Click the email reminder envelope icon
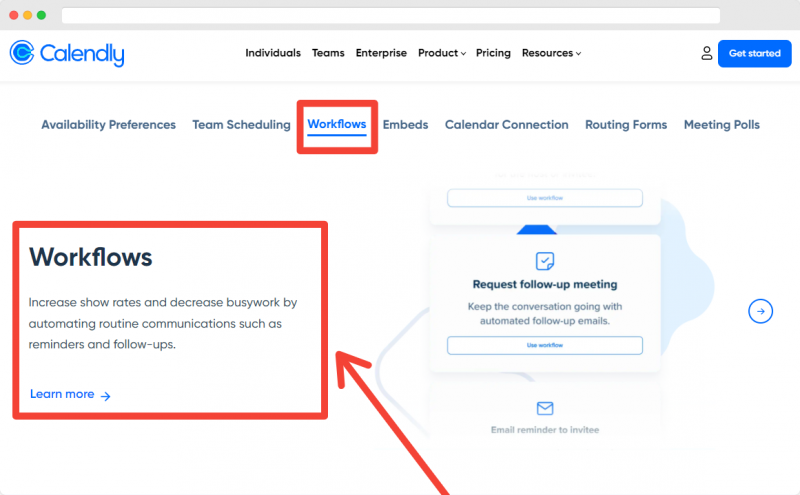 (544, 408)
